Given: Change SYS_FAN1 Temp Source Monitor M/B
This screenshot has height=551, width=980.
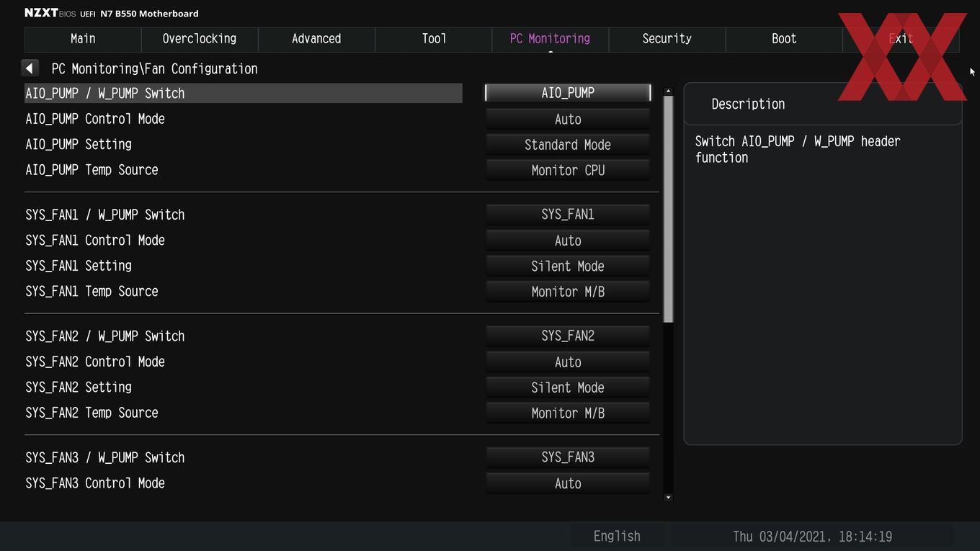Looking at the screenshot, I should pyautogui.click(x=568, y=292).
